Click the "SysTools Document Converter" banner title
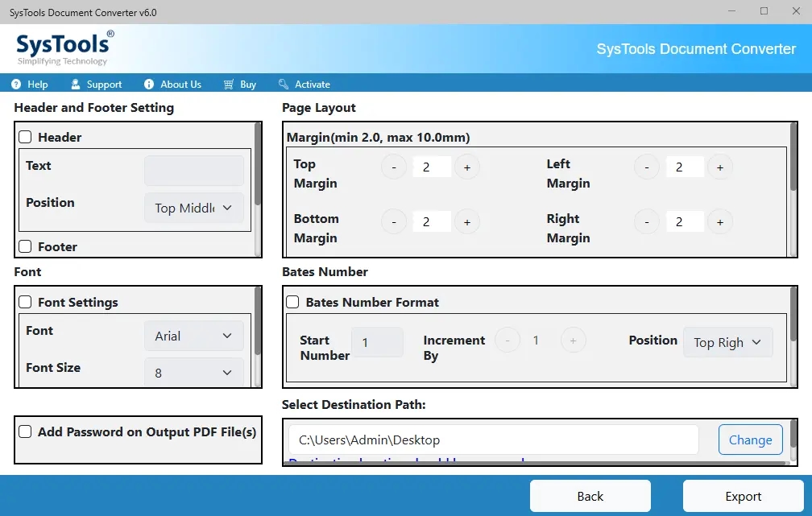 coord(697,49)
